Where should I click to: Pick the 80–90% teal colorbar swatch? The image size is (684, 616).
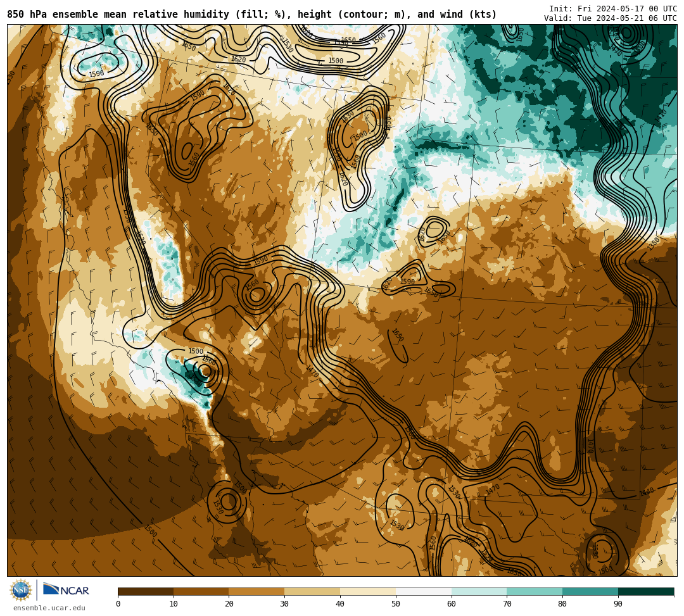click(x=591, y=591)
